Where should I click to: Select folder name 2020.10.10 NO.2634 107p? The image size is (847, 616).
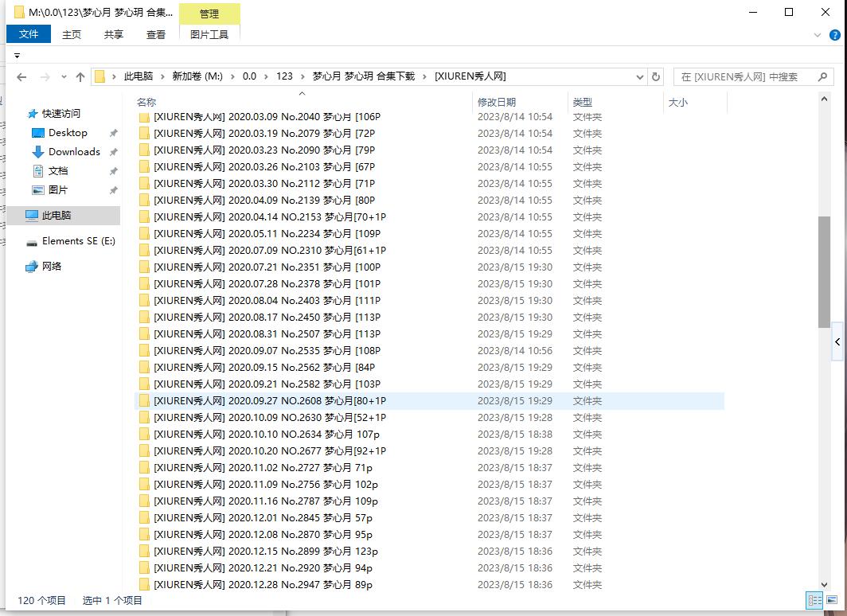coord(267,435)
